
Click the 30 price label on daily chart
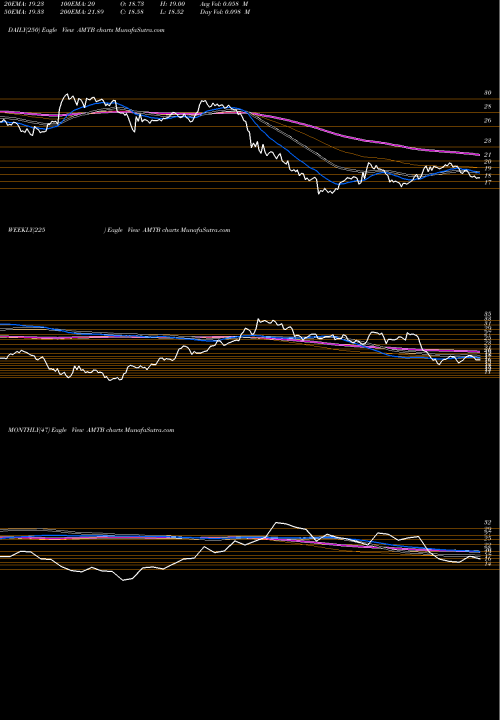488,93
